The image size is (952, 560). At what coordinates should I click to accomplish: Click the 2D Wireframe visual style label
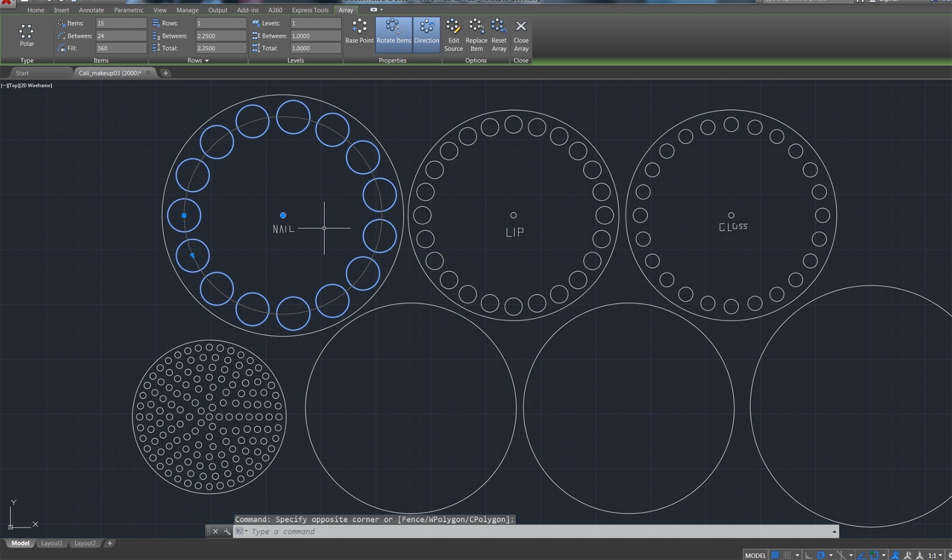[36, 86]
